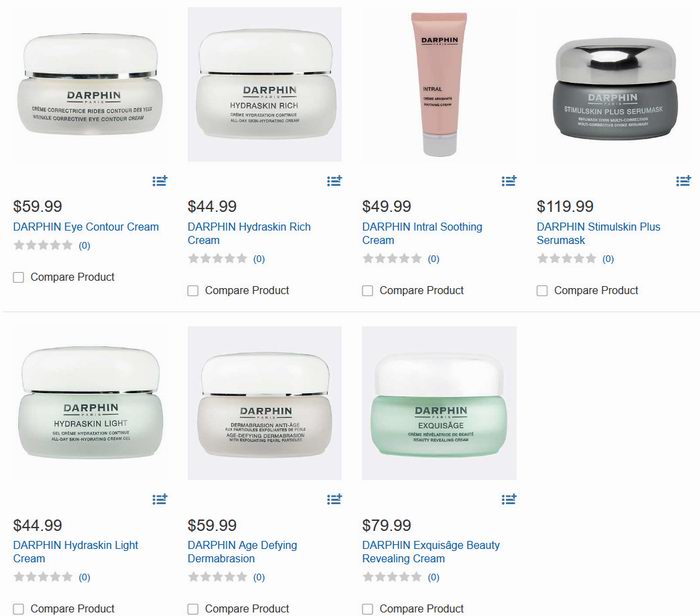Open DARPHIN Hydraskin Light Cream link
The image size is (700, 616).
point(75,552)
